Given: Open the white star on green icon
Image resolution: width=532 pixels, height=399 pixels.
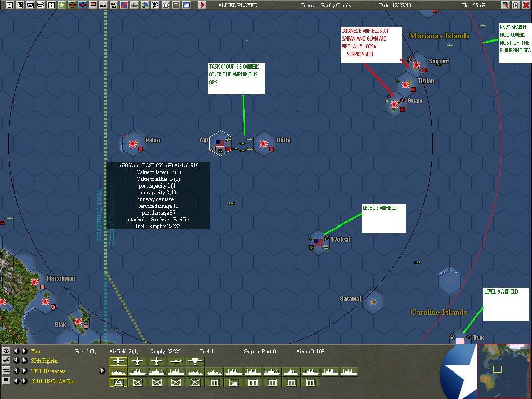Looking at the screenshot, I should (x=62, y=5).
